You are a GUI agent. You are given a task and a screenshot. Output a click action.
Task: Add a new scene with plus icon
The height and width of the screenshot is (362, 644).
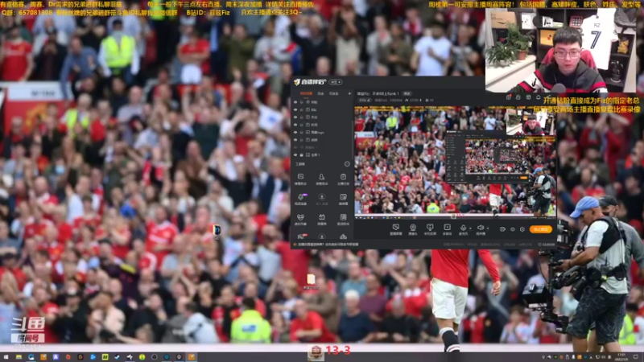click(x=349, y=93)
